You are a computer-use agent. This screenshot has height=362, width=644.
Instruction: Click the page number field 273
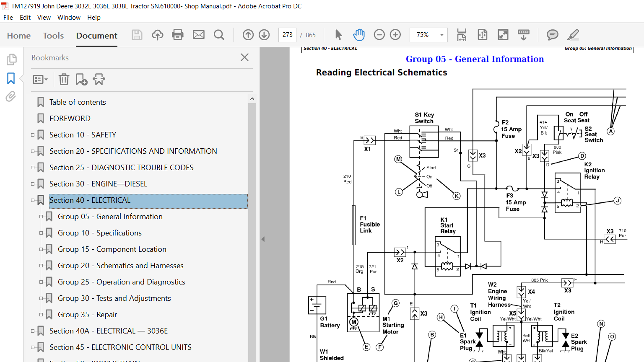[x=287, y=35]
